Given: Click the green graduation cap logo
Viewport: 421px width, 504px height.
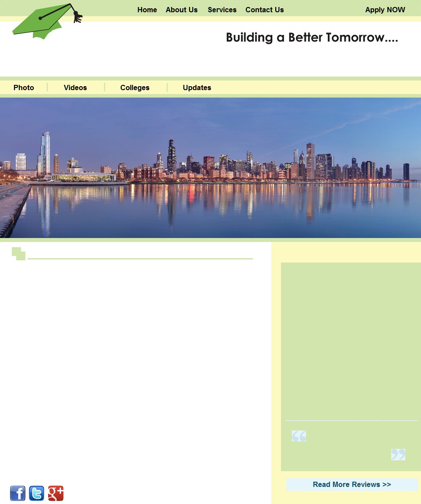Looking at the screenshot, I should click(47, 21).
